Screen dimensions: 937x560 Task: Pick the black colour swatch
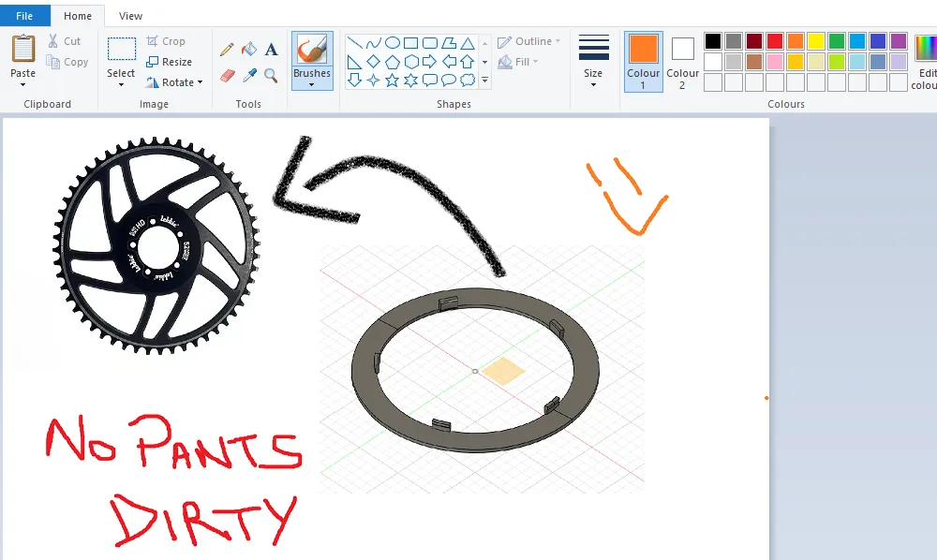point(713,41)
